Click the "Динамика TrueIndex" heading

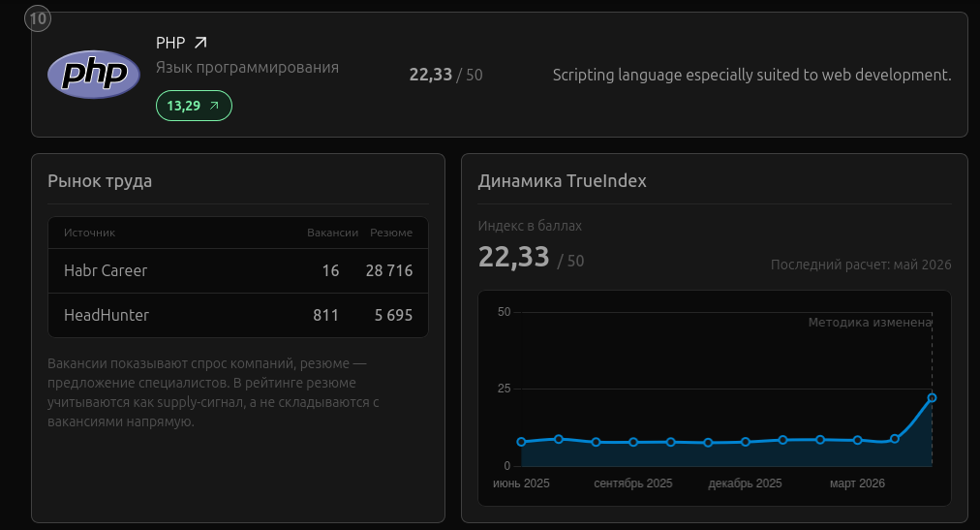click(x=562, y=181)
